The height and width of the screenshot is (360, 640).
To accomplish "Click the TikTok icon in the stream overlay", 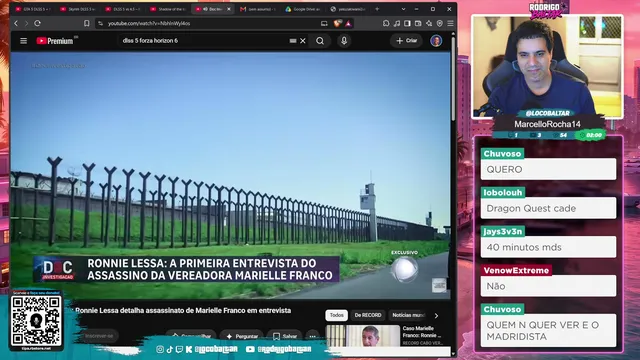I will coord(170,349).
